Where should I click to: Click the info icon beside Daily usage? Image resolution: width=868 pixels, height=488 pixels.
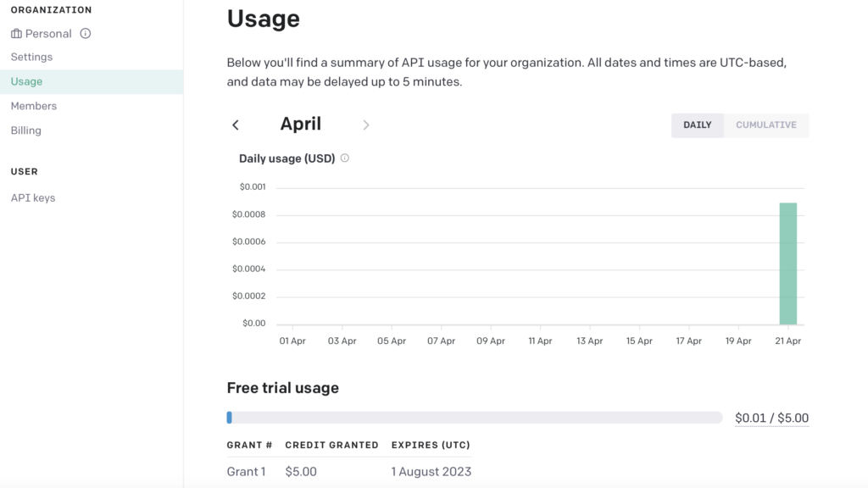pyautogui.click(x=345, y=158)
